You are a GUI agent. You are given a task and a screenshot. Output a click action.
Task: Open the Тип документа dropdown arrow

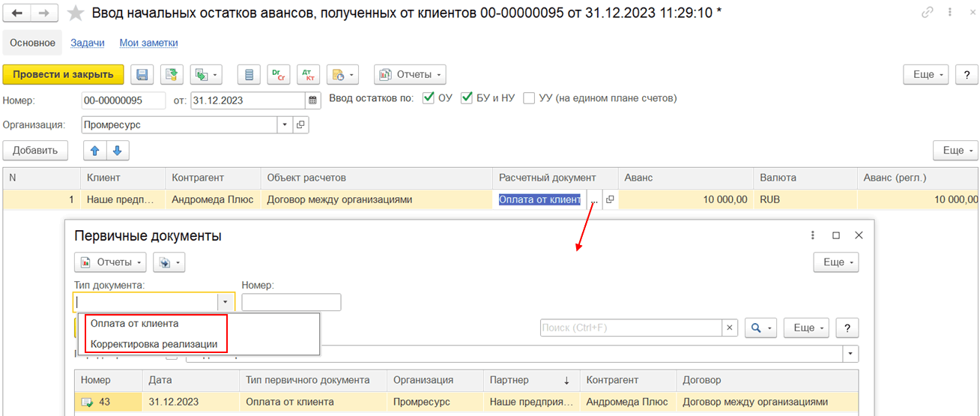(x=226, y=301)
